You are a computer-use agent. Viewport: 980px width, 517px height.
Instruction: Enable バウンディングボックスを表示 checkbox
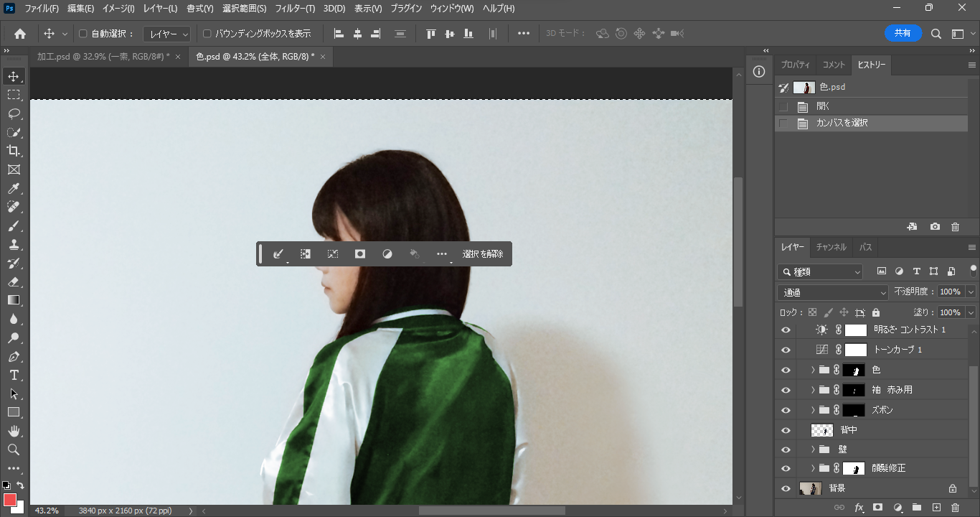coord(207,34)
